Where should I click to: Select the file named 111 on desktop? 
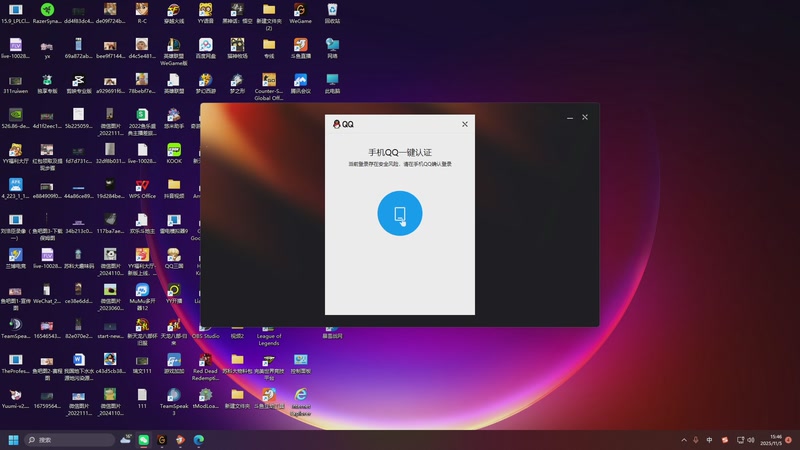tap(142, 398)
